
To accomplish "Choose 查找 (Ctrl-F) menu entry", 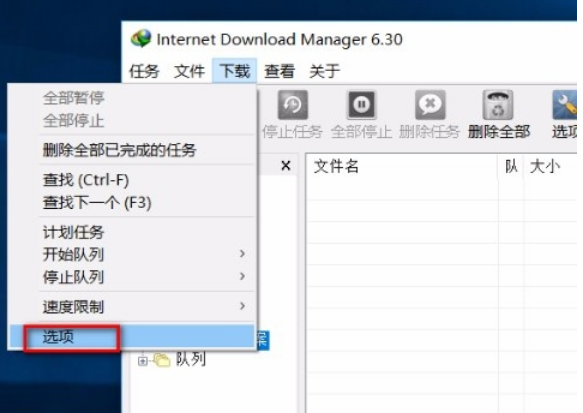I will pos(132,180).
